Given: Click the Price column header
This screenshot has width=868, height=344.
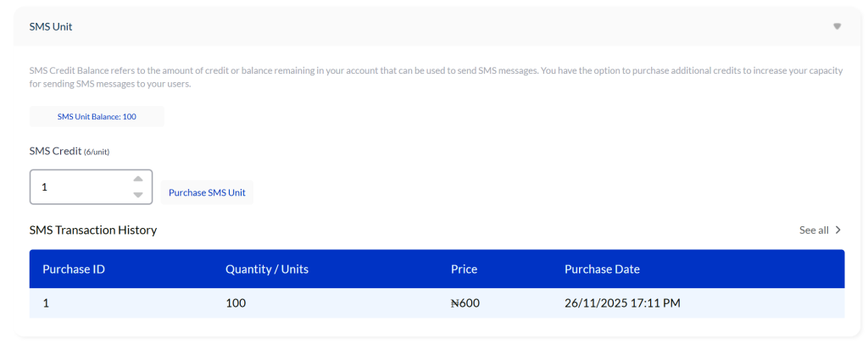Looking at the screenshot, I should point(464,269).
